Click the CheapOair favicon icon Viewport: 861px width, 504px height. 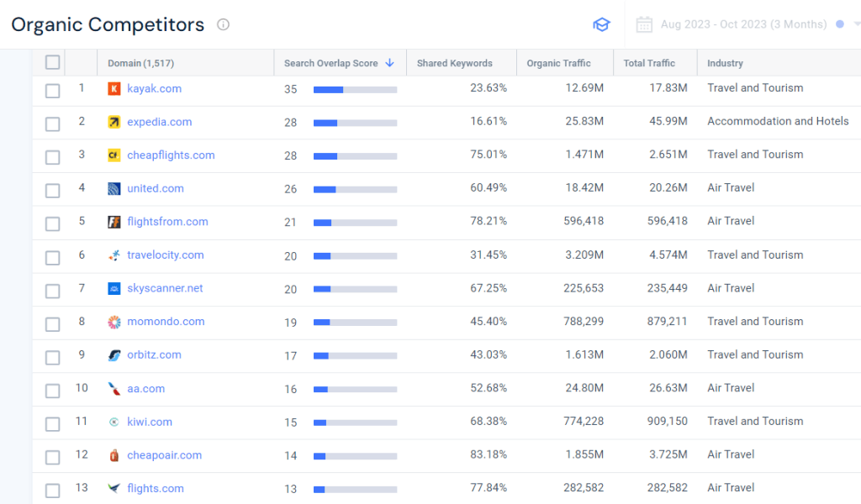[x=115, y=454]
